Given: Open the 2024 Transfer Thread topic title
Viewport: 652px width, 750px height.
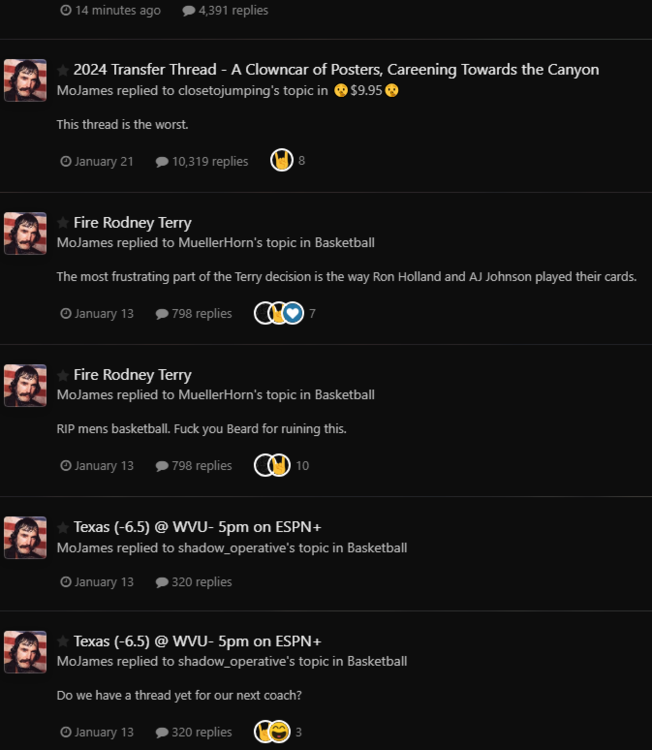Looking at the screenshot, I should pyautogui.click(x=336, y=70).
